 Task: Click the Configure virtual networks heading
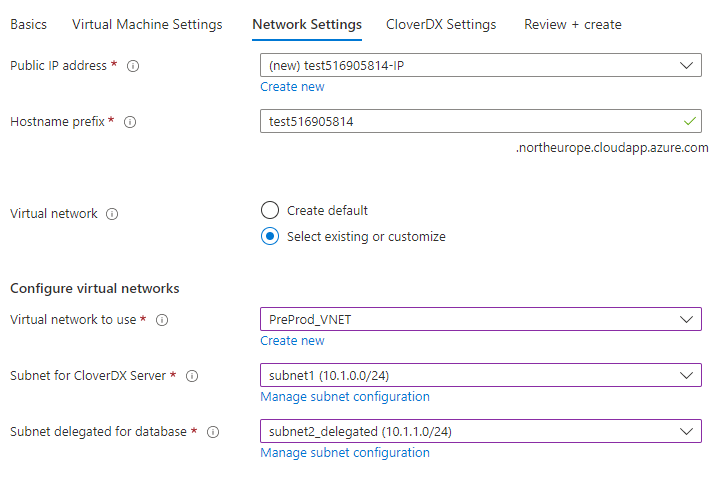coord(95,289)
